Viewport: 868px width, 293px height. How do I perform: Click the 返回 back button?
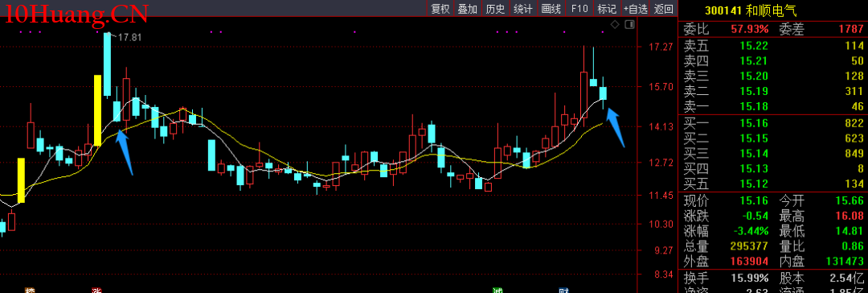pos(664,9)
